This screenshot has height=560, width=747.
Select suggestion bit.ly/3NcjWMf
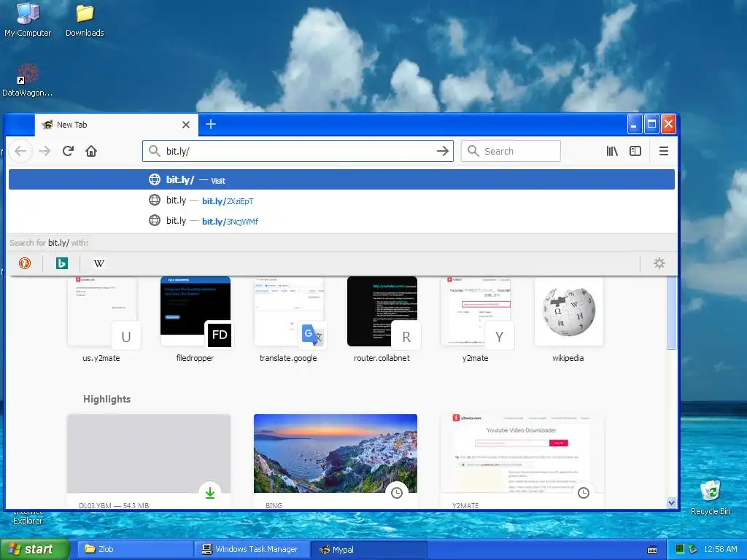coord(341,221)
